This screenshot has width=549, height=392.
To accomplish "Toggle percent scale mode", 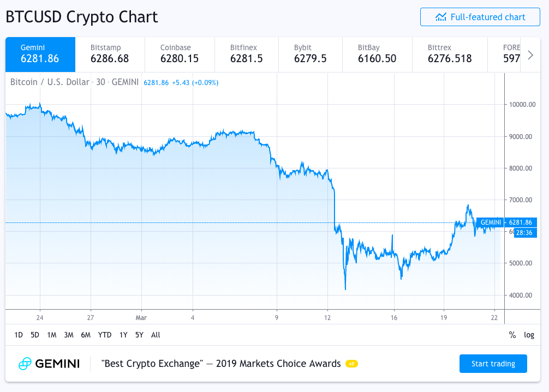I will [512, 335].
